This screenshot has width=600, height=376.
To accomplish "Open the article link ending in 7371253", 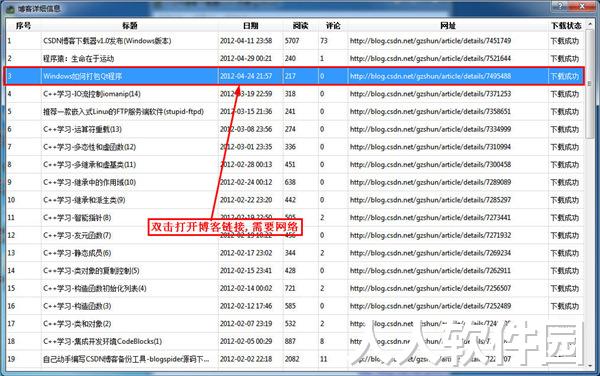I will pos(430,94).
